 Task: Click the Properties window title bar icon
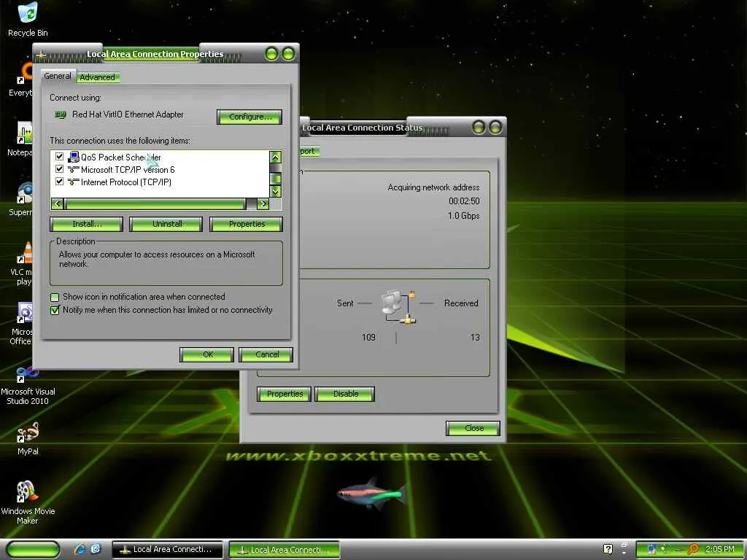(42, 55)
